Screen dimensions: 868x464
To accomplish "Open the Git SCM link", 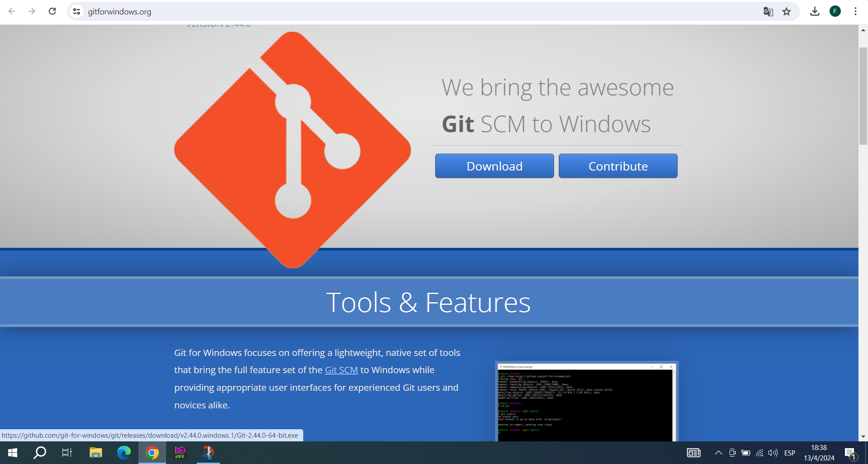I will point(341,370).
